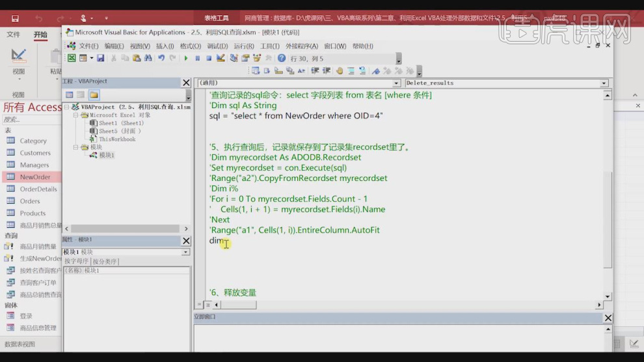Open the 视图(V) menu
Viewport: 644px width, 362px height.
point(140,46)
